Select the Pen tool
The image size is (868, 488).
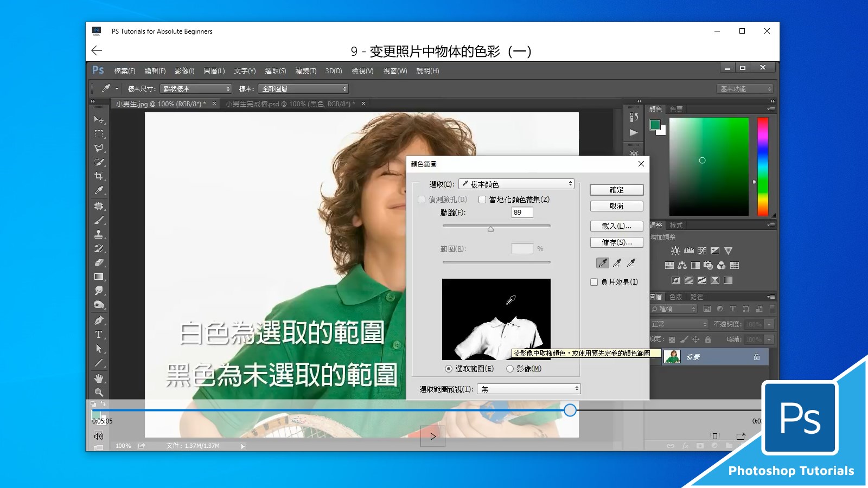[99, 320]
